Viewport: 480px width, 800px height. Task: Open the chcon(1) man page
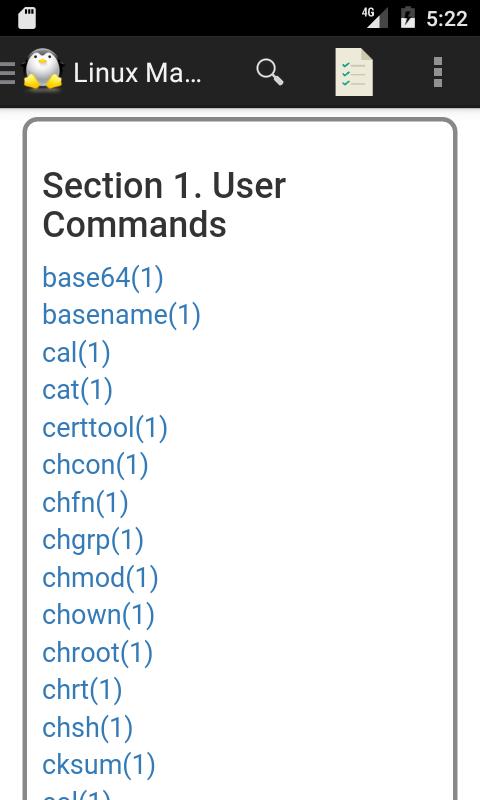tap(95, 465)
